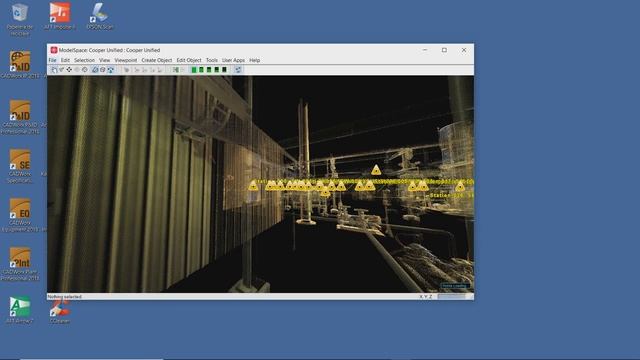This screenshot has width=640, height=360.
Task: Open the Edit Object menu
Action: tap(189, 60)
